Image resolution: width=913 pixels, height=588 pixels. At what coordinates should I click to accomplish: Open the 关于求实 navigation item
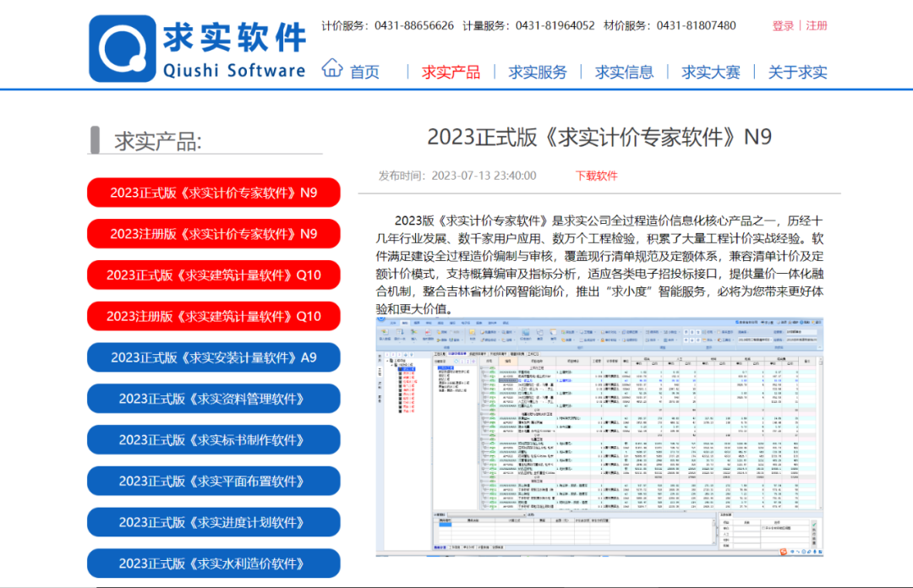click(798, 72)
